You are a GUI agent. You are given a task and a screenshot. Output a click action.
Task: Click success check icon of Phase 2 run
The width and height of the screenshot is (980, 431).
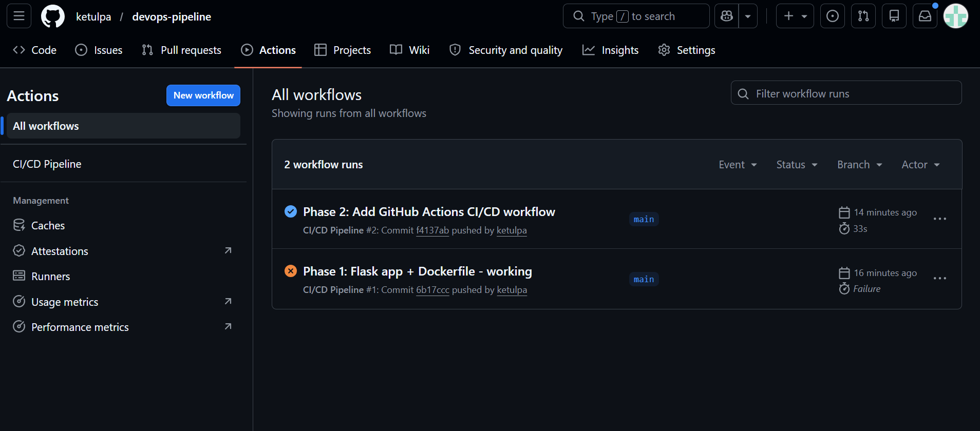[x=291, y=211]
